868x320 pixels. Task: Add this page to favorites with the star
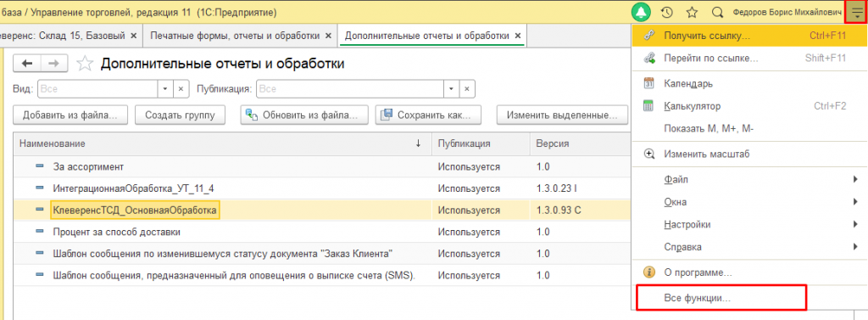click(x=85, y=64)
